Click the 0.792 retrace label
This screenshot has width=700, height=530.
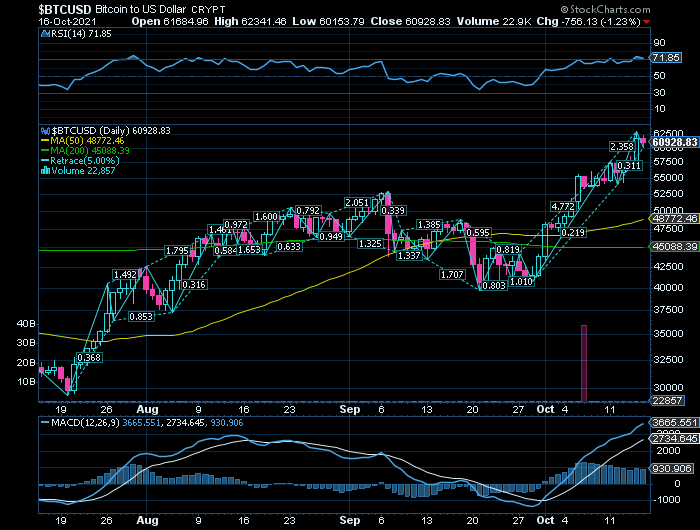[x=308, y=210]
